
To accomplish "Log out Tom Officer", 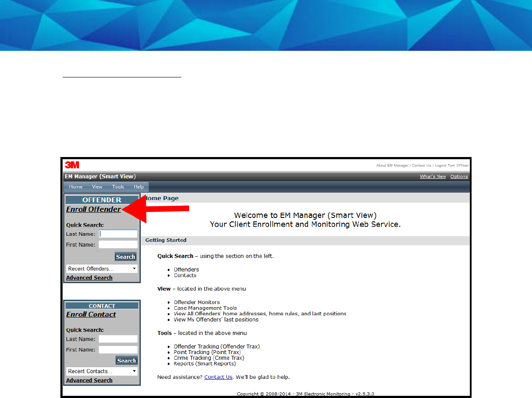I will pos(452,165).
